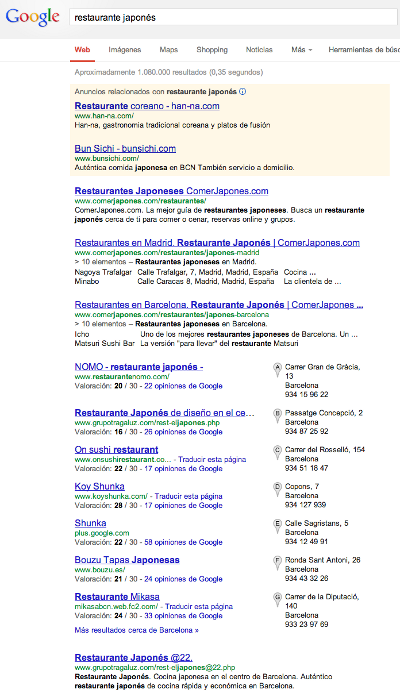The width and height of the screenshot is (400, 697).
Task: Expand the Más dropdown menu
Action: point(302,50)
